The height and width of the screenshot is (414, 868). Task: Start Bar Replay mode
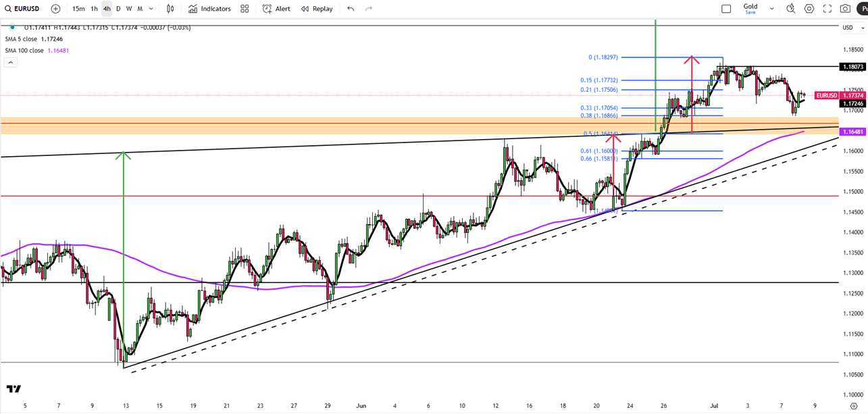pos(317,9)
